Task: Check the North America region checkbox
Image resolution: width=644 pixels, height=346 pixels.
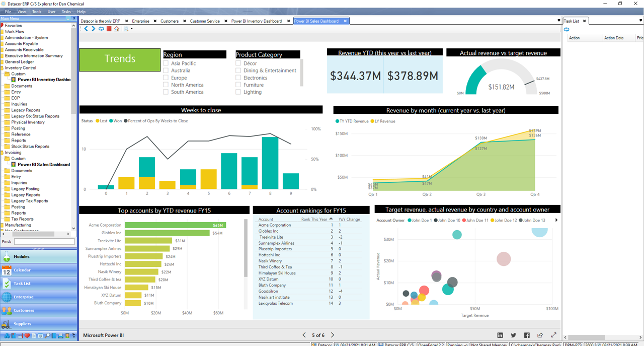Action: [x=165, y=85]
